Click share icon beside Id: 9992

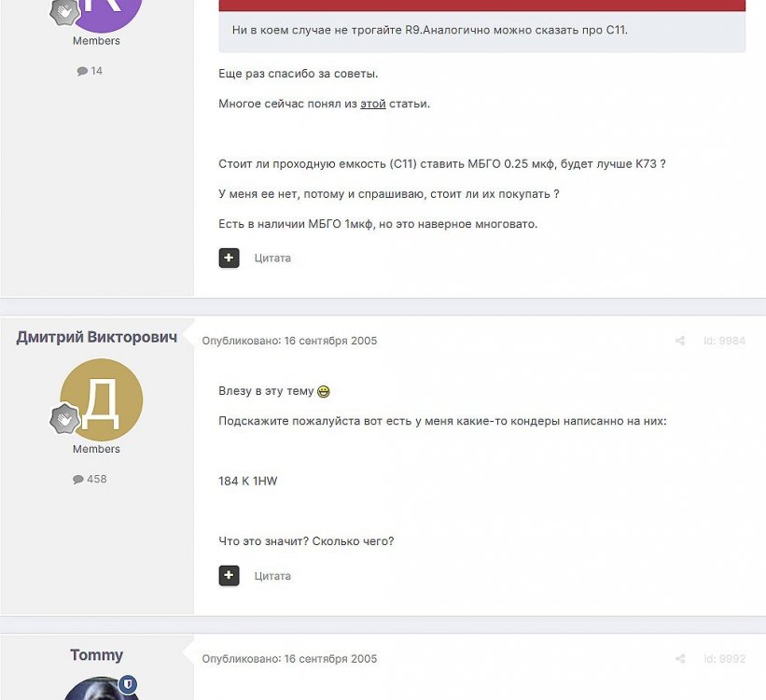click(x=679, y=658)
